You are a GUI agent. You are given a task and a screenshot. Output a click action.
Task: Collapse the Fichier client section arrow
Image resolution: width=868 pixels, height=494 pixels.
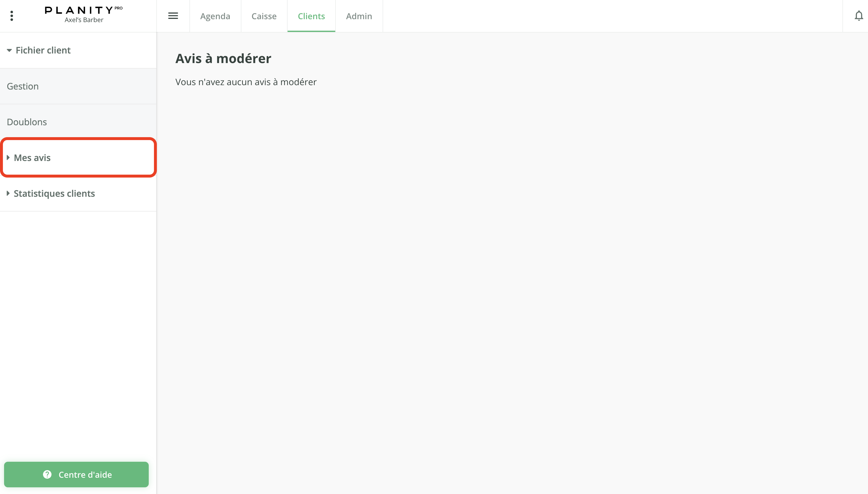[9, 51]
